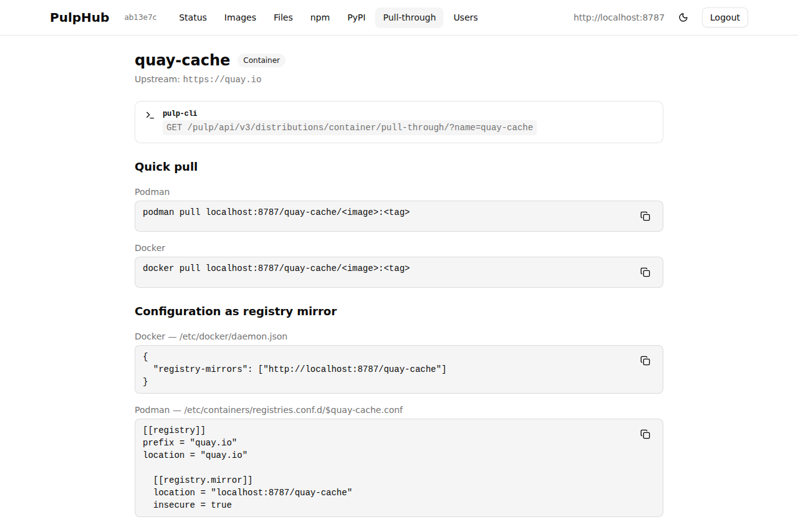Viewport: 798px width, 532px height.
Task: Click the GET pull-through API request line
Action: pos(349,128)
